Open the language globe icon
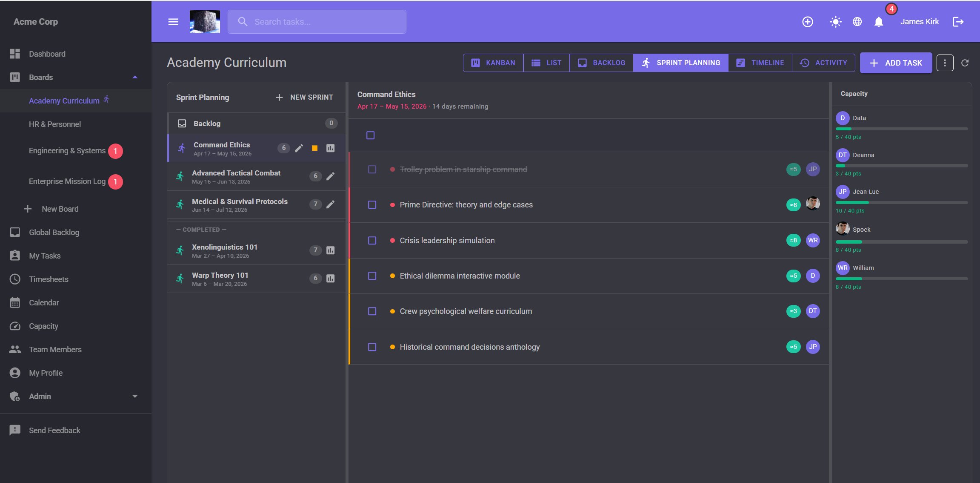The height and width of the screenshot is (483, 980). click(x=857, y=22)
